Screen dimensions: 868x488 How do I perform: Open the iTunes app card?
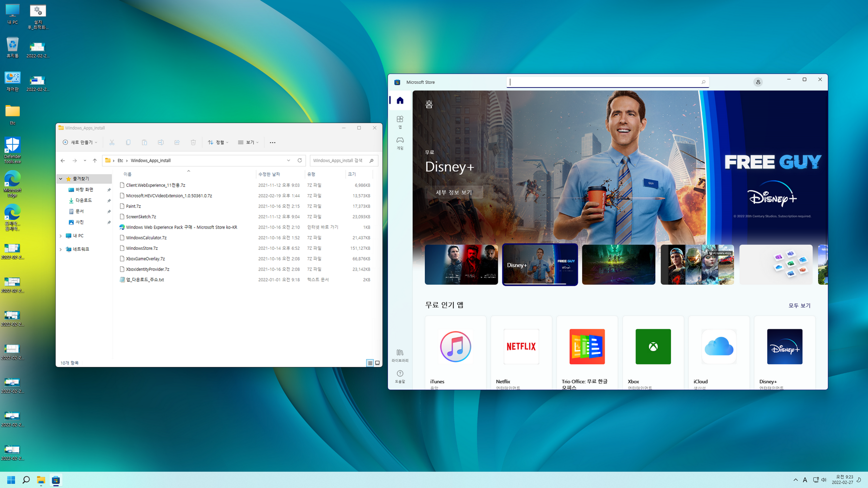[455, 353]
